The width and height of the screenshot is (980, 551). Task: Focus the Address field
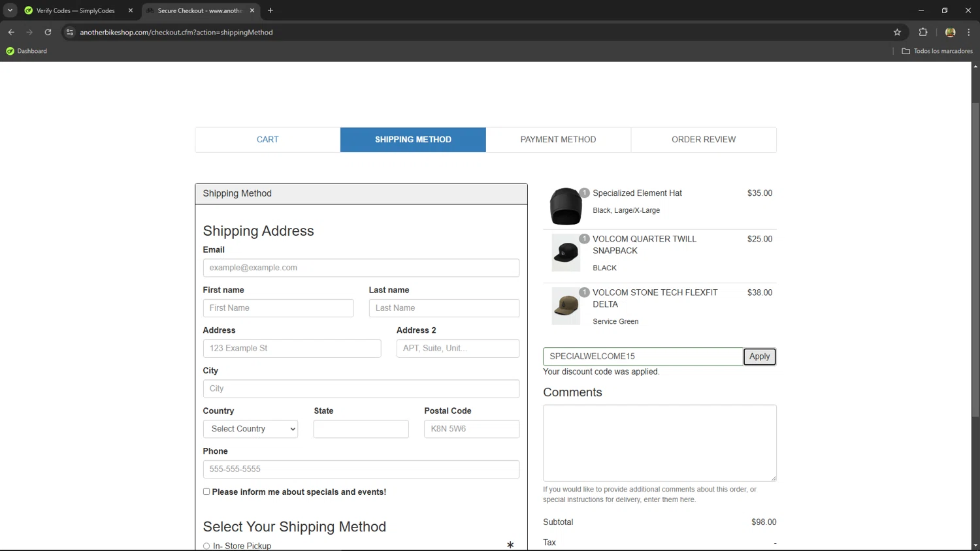coord(292,349)
